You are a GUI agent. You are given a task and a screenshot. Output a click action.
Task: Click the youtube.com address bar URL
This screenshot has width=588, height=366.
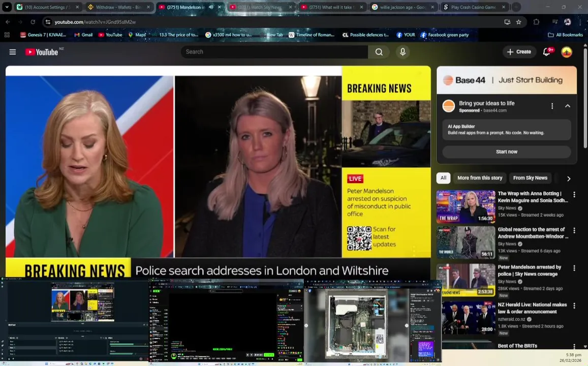95,22
